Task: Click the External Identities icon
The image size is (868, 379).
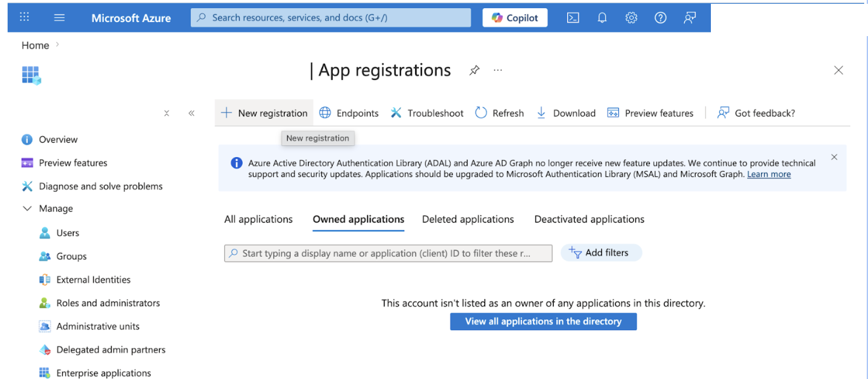Action: point(45,279)
